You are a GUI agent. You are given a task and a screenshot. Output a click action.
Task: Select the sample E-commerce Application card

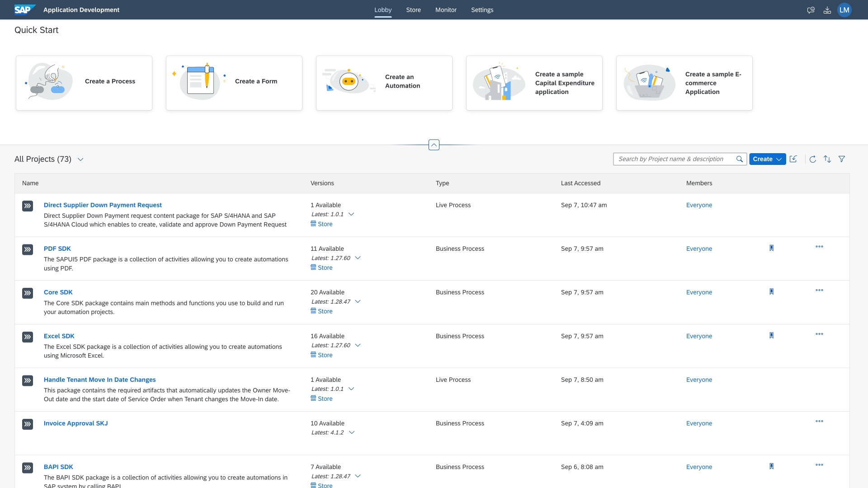click(684, 83)
